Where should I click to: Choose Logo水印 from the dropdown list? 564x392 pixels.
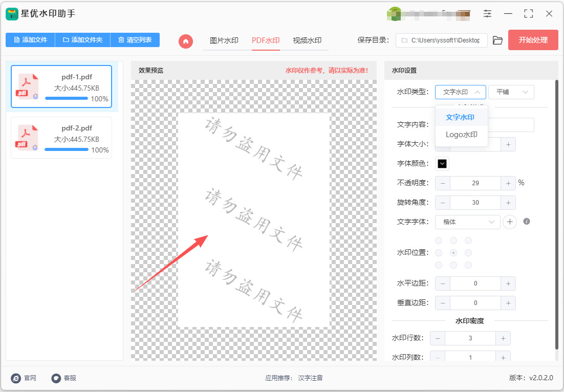tap(462, 135)
